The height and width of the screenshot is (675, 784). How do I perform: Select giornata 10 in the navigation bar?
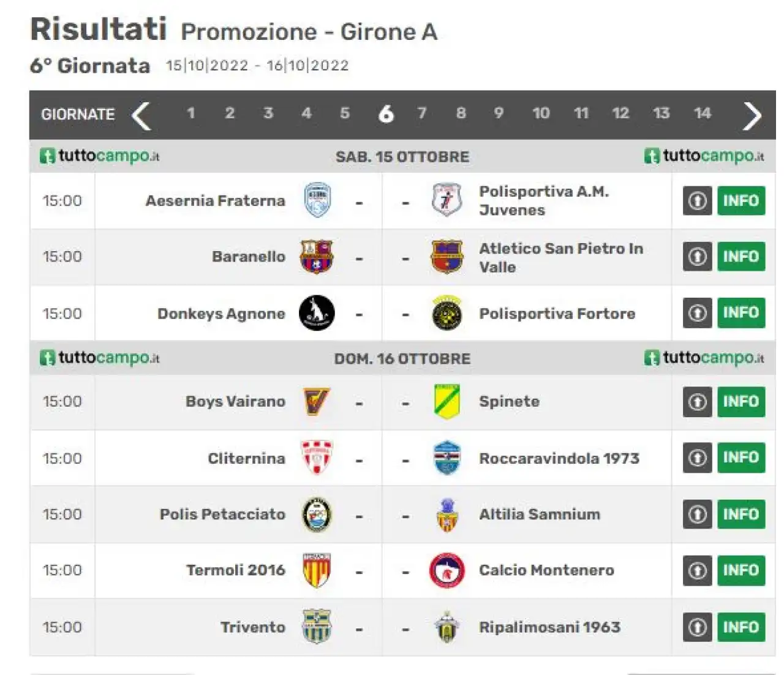[x=541, y=113]
